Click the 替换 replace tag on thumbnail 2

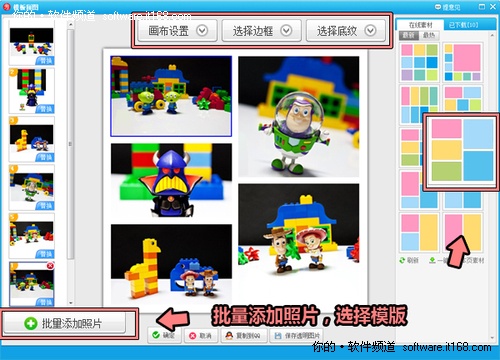tap(46, 109)
